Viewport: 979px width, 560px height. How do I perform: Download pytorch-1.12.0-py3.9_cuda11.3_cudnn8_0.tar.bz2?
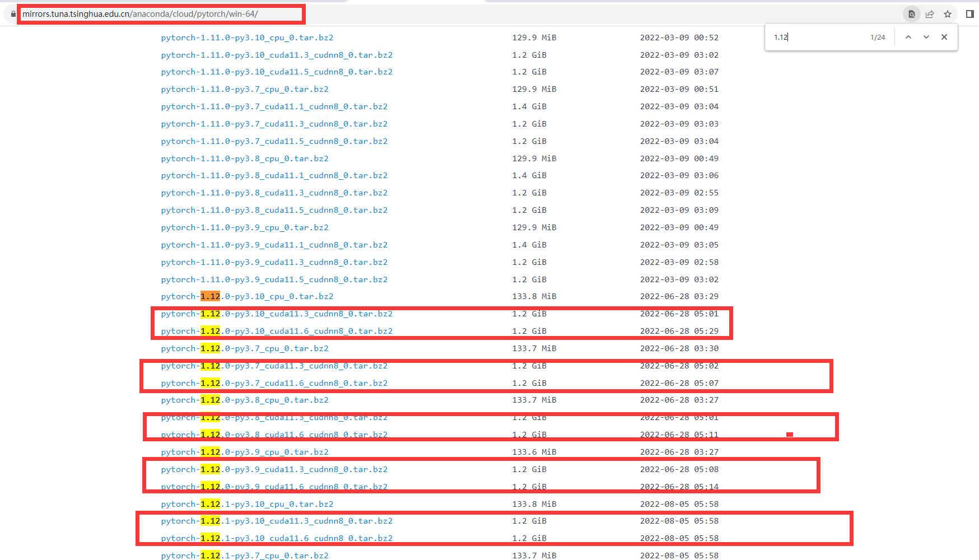pos(274,469)
